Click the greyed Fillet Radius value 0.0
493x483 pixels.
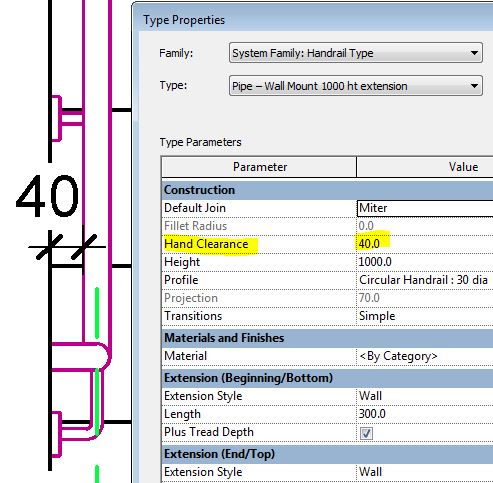click(x=366, y=226)
